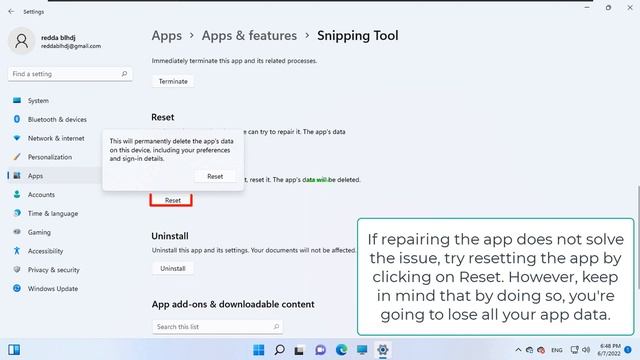Click the Find a setting search field
The height and width of the screenshot is (360, 640).
pyautogui.click(x=70, y=74)
